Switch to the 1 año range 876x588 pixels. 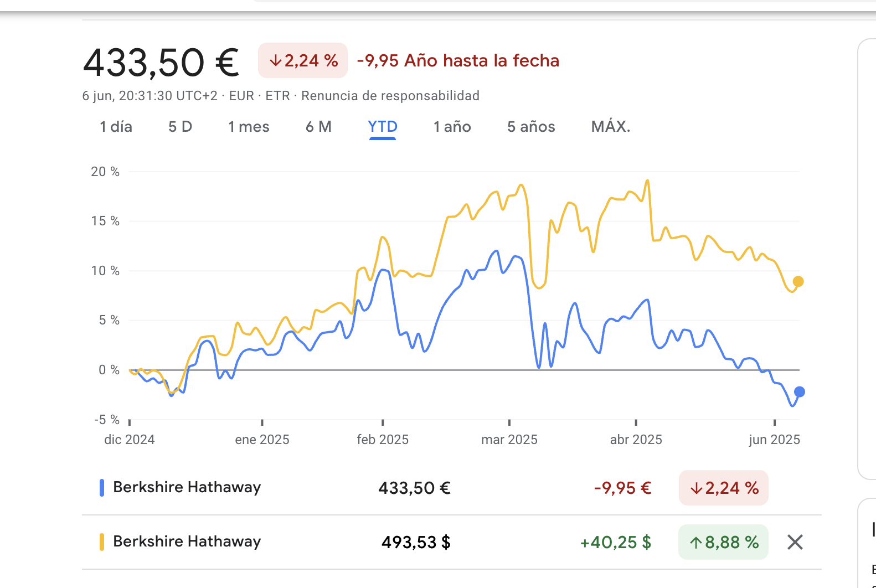452,127
